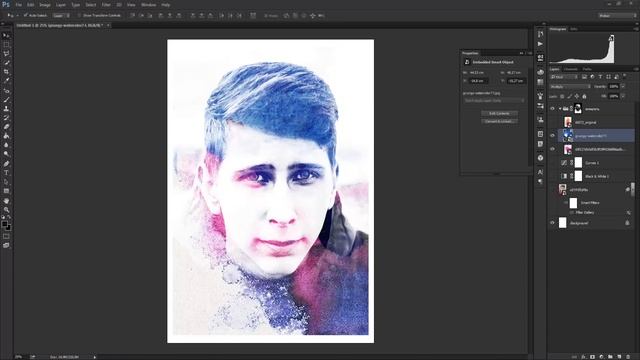
Task: Click the Convert to Linked button
Action: pos(499,121)
